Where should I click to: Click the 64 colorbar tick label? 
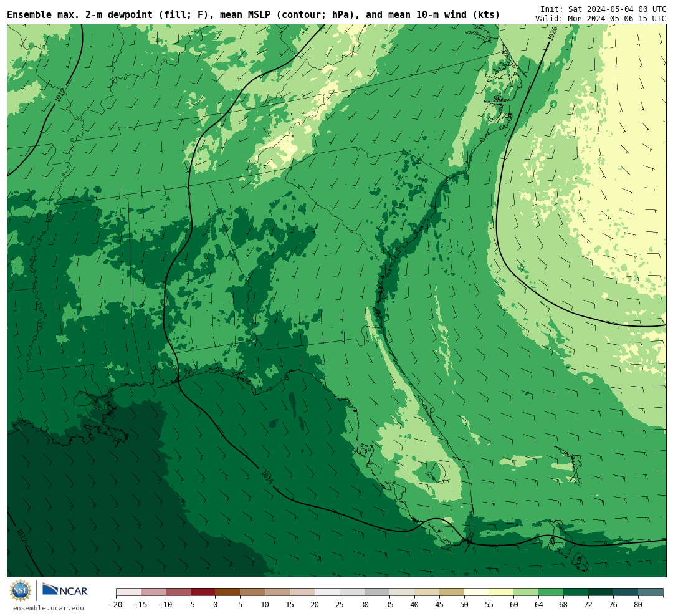pyautogui.click(x=539, y=605)
